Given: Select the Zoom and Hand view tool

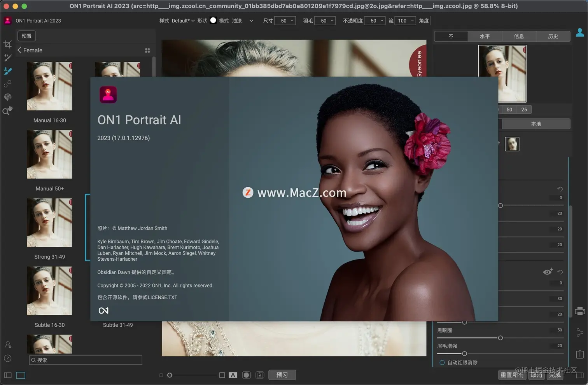Looking at the screenshot, I should tap(7, 111).
